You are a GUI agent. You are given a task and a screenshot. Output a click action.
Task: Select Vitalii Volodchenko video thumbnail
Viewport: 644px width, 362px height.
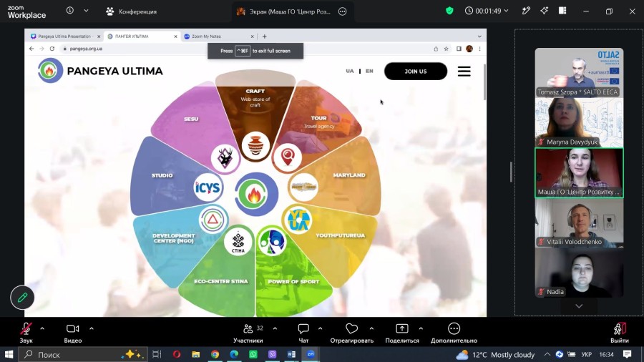coord(579,223)
